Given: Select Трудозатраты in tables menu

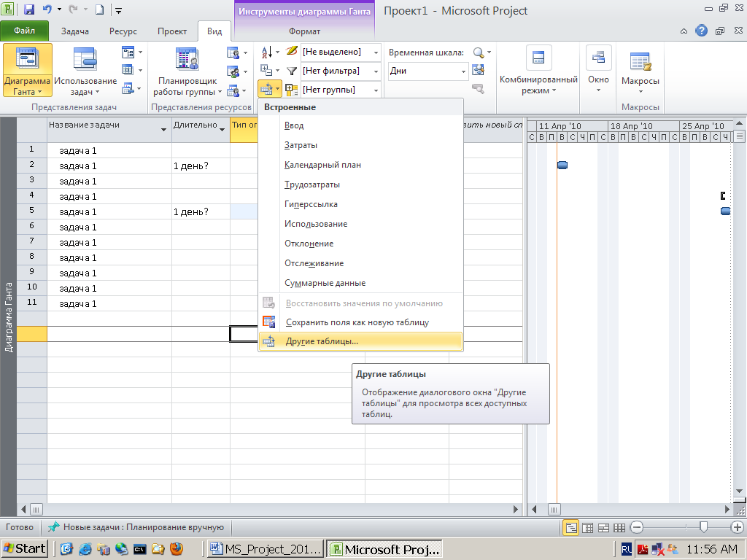Looking at the screenshot, I should point(360,184).
